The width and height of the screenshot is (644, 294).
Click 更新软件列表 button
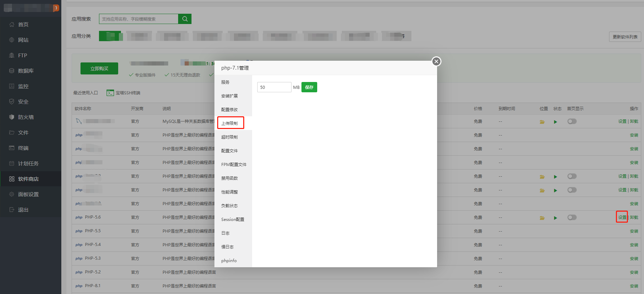pos(625,37)
